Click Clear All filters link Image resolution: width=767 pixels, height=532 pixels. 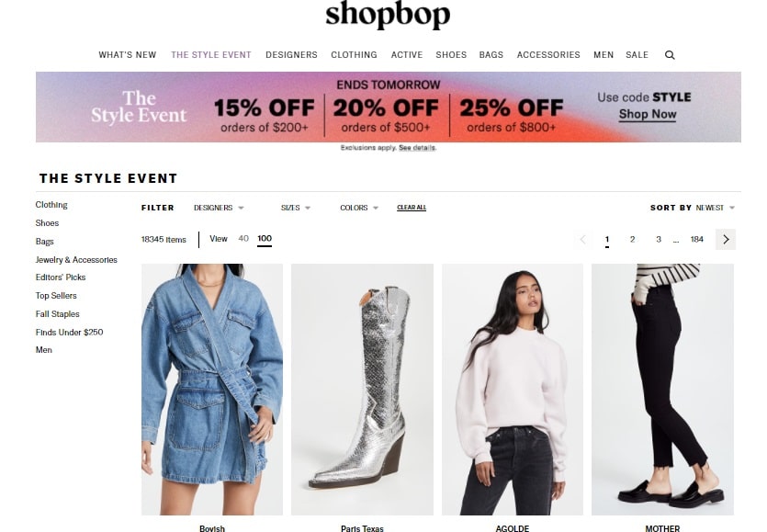click(x=412, y=208)
